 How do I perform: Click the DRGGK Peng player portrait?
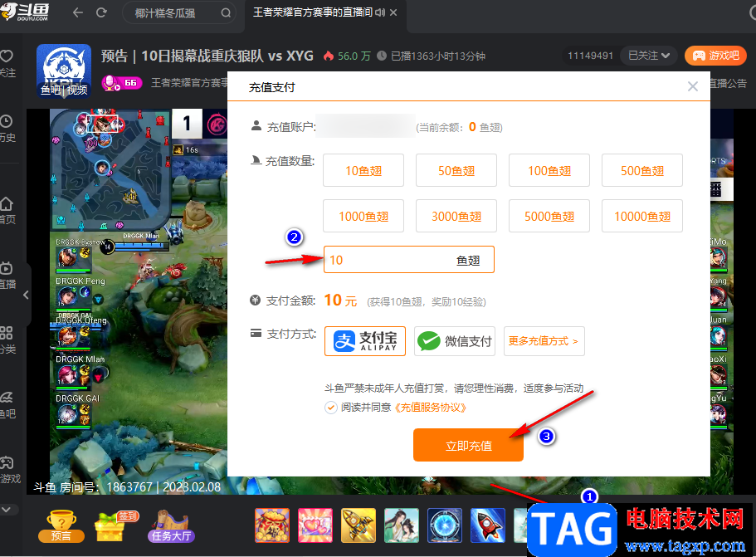(x=66, y=296)
